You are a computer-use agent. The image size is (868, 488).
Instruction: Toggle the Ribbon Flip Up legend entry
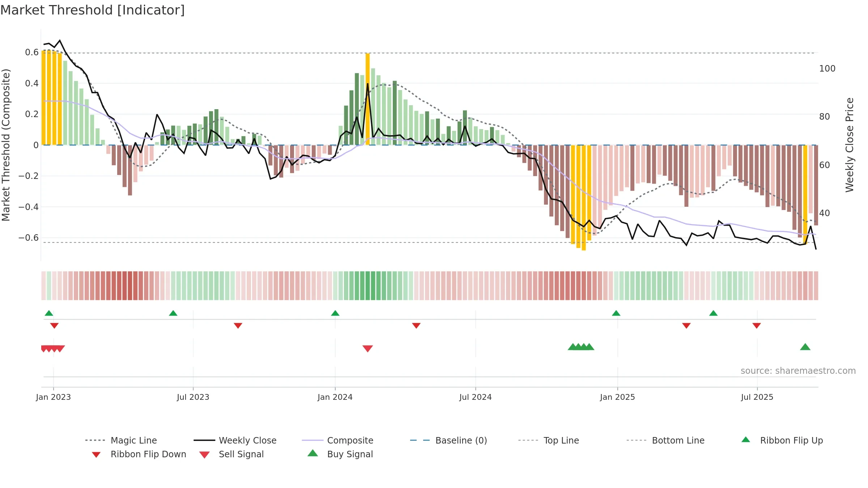coord(782,440)
